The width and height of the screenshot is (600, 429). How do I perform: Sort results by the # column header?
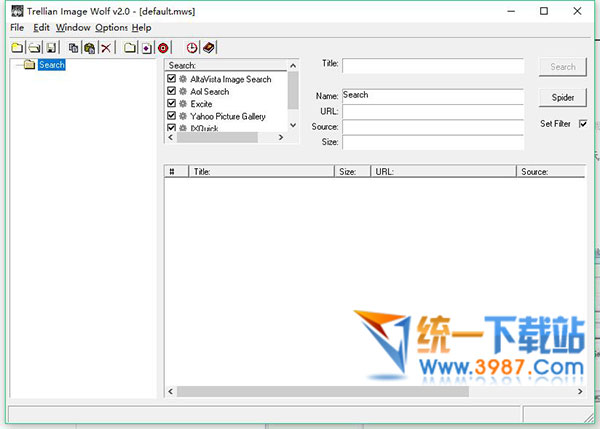(x=176, y=171)
